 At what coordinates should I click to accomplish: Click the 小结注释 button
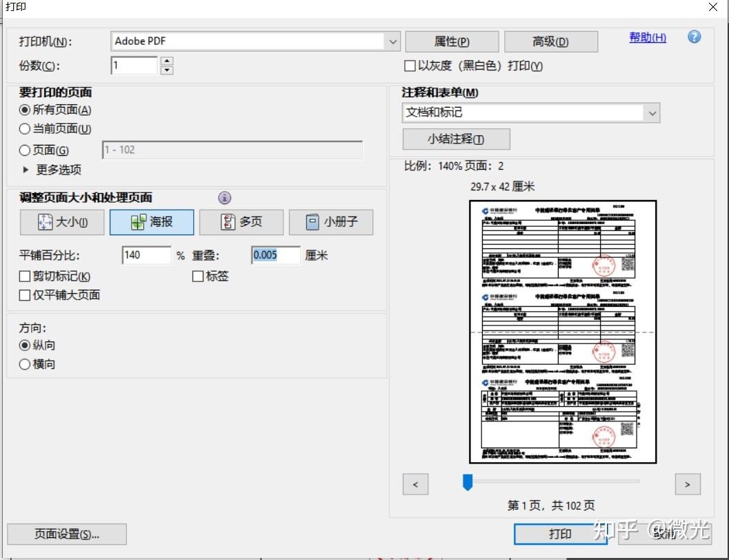click(456, 139)
